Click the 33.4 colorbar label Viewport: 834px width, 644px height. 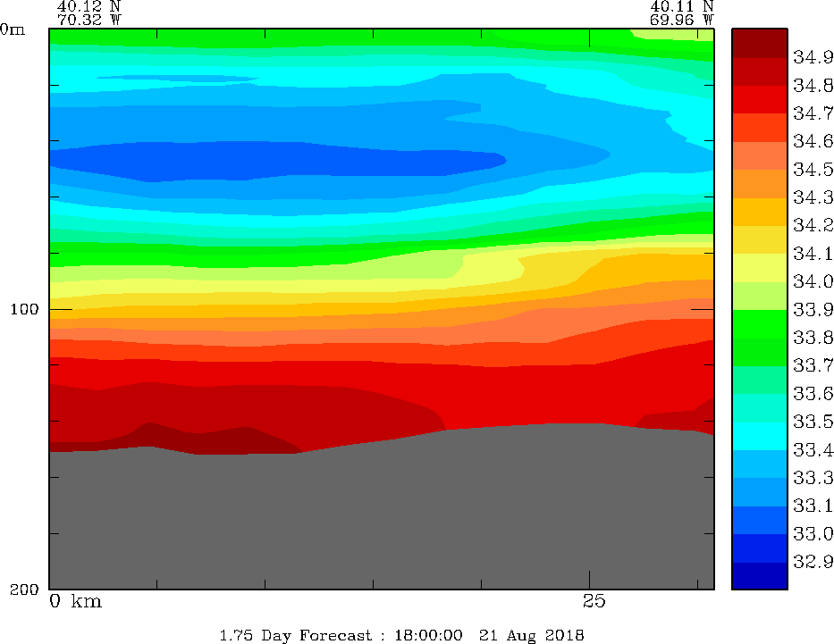tap(813, 449)
